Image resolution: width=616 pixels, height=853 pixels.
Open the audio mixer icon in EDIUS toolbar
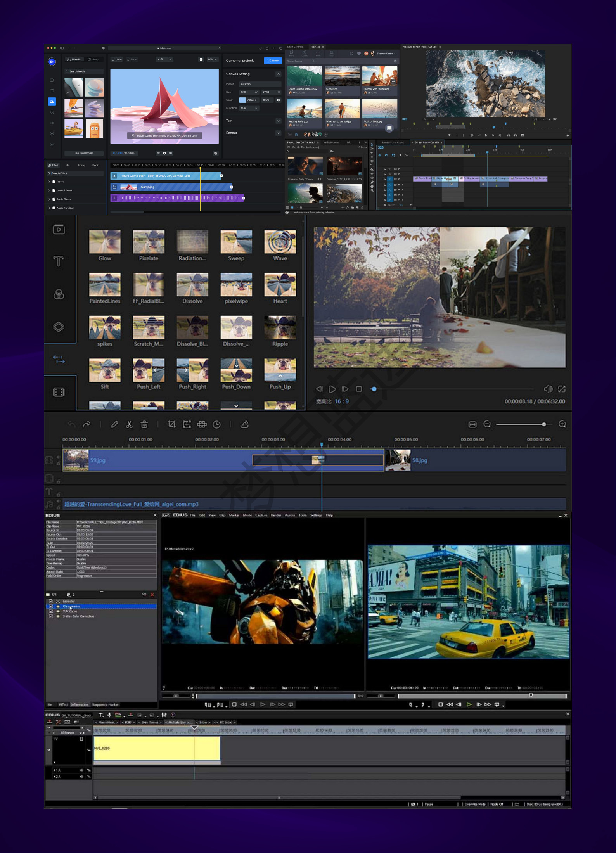coord(164,715)
